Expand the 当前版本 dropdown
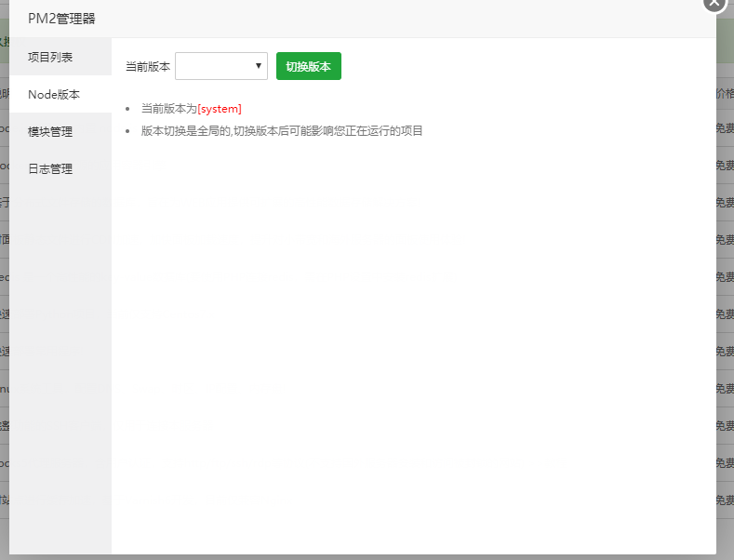The image size is (734, 560). pyautogui.click(x=221, y=66)
